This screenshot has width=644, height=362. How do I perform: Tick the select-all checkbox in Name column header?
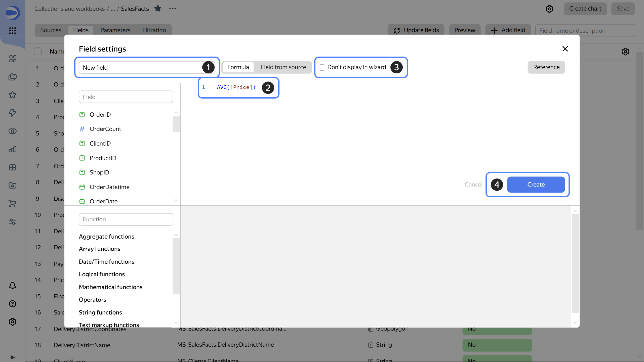coord(38,51)
